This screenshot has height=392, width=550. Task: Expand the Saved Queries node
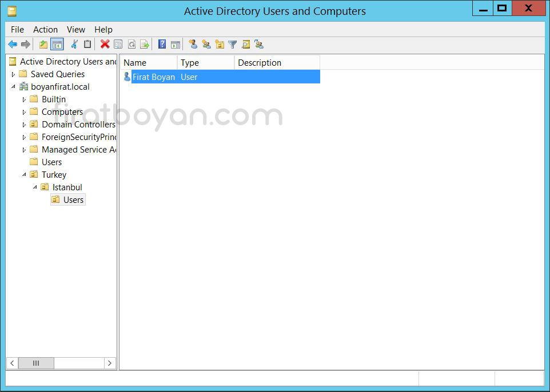tap(13, 74)
